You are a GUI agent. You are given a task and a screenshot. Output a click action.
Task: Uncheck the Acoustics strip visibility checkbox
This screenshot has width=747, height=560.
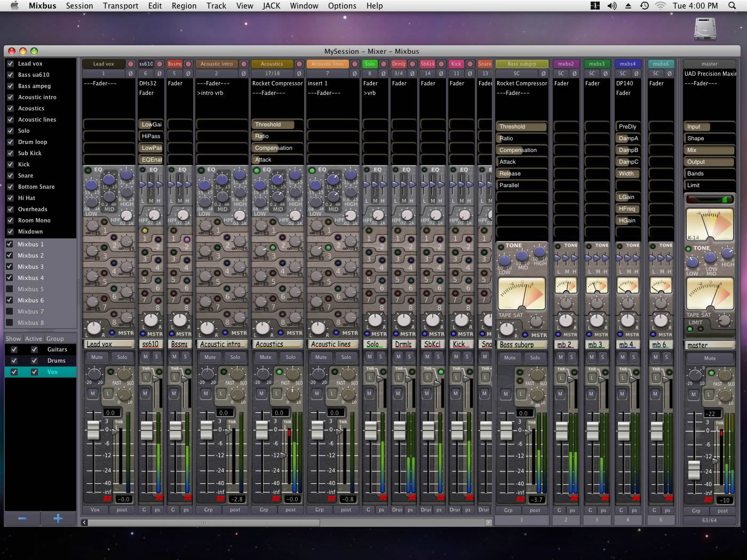click(x=10, y=108)
